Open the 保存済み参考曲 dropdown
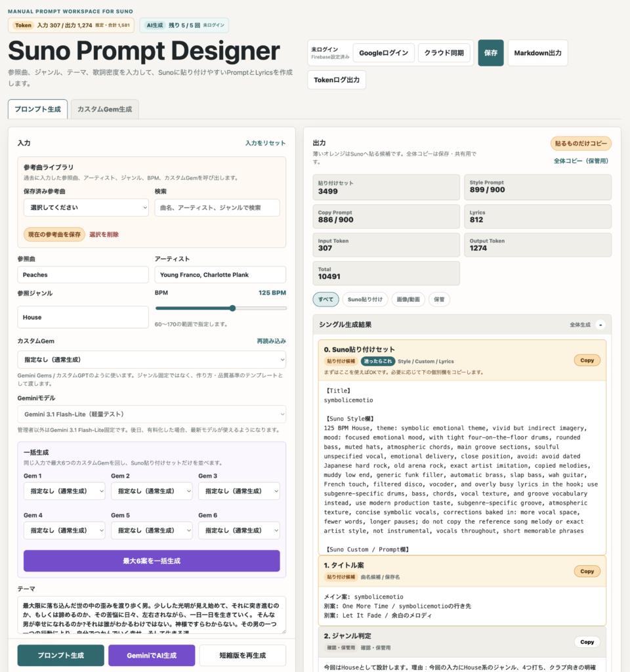This screenshot has width=630, height=672. 86,207
